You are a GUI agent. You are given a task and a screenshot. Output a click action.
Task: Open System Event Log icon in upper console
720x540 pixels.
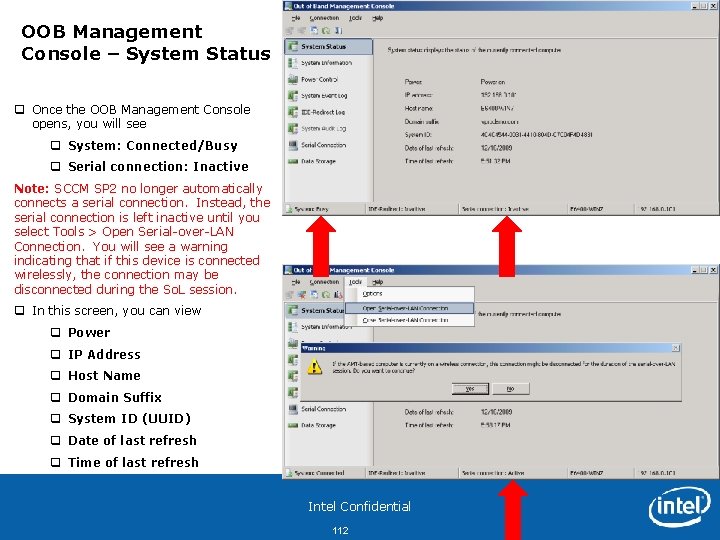[x=292, y=96]
